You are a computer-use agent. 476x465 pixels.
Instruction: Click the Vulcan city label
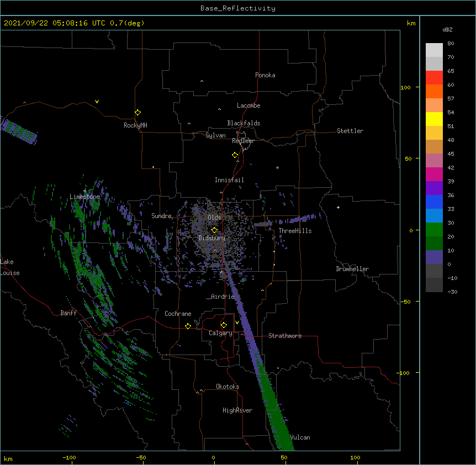tap(300, 437)
